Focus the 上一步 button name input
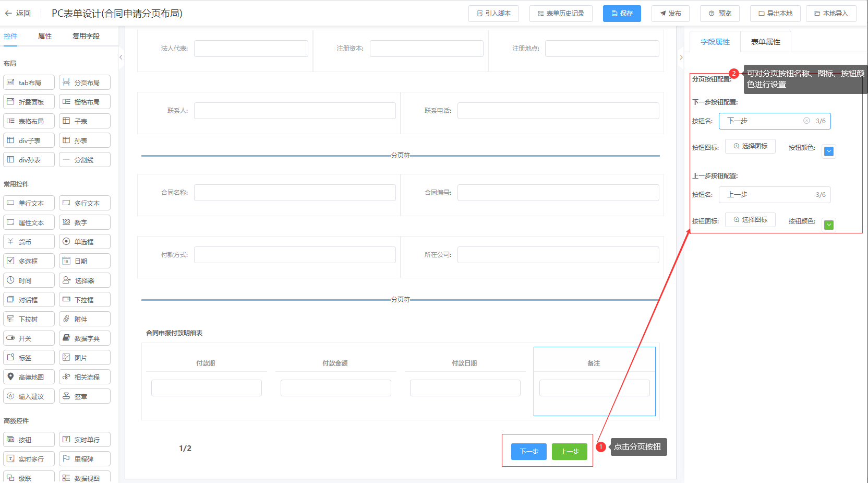 [775, 195]
